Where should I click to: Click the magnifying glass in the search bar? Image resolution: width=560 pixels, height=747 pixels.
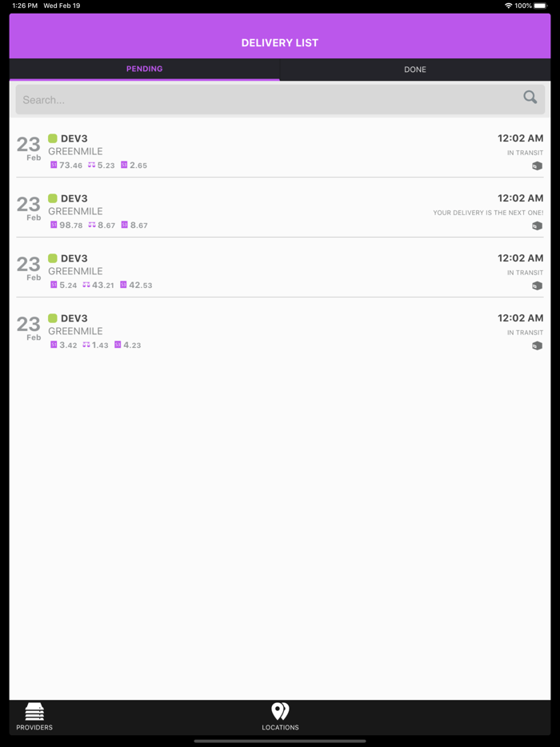tap(530, 97)
